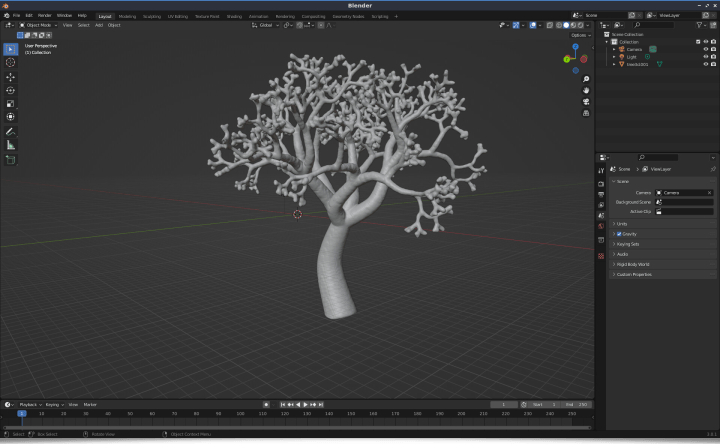Open the Output properties tab
Viewport: 720px width, 444px height.
click(601, 194)
